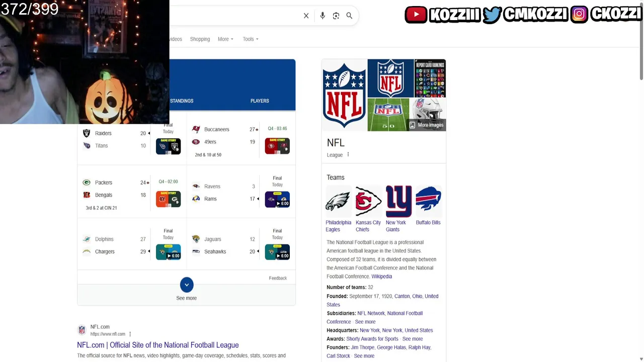The height and width of the screenshot is (362, 644).
Task: Click the Jaguars team logo
Action: (196, 239)
